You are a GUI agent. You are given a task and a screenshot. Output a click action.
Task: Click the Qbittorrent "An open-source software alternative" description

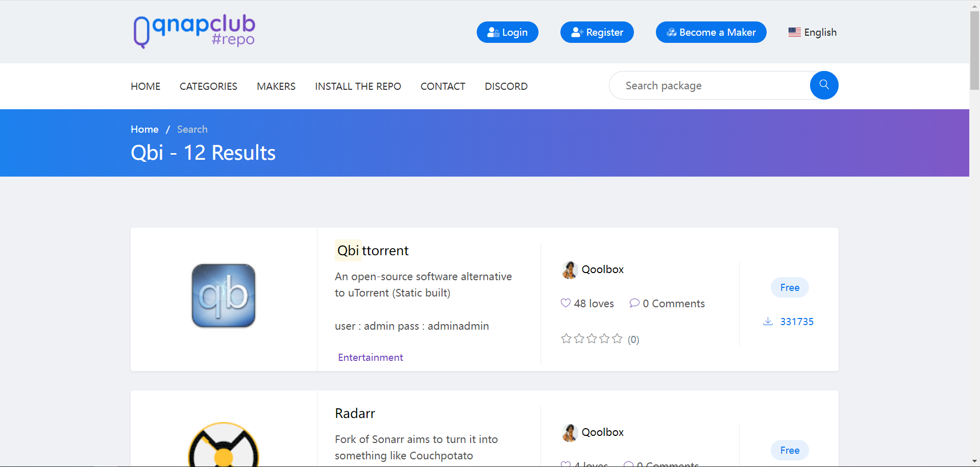pos(423,285)
